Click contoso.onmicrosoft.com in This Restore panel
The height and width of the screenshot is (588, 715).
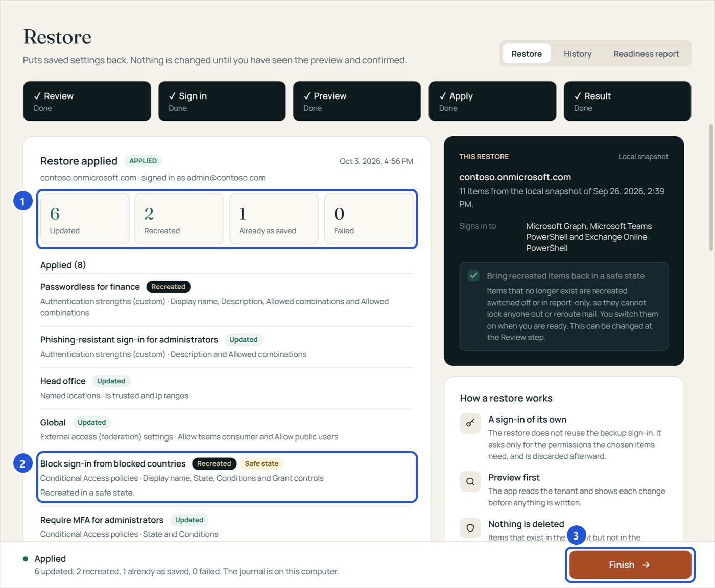pos(515,177)
